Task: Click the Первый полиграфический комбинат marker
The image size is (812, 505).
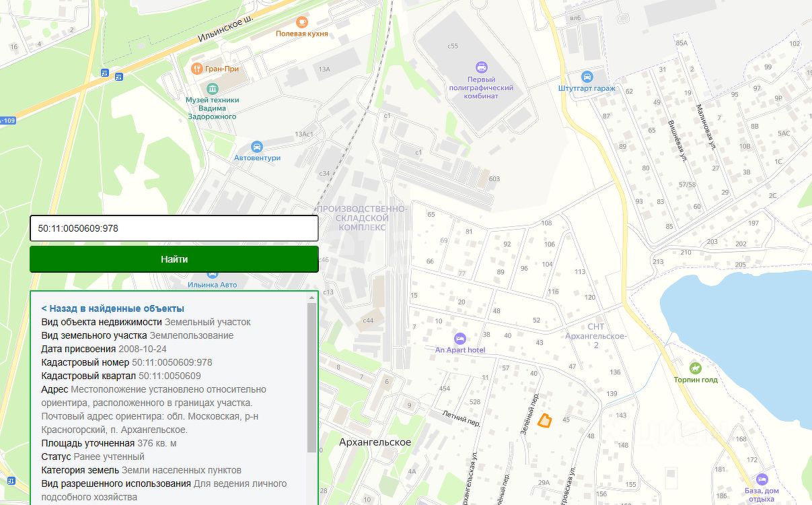Action: pos(481,67)
